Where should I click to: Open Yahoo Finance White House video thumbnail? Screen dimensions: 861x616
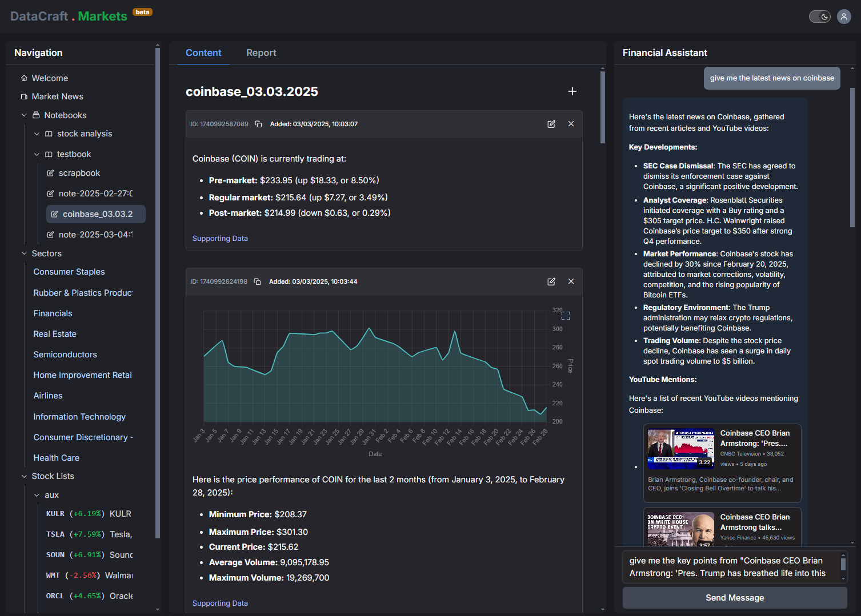click(680, 529)
